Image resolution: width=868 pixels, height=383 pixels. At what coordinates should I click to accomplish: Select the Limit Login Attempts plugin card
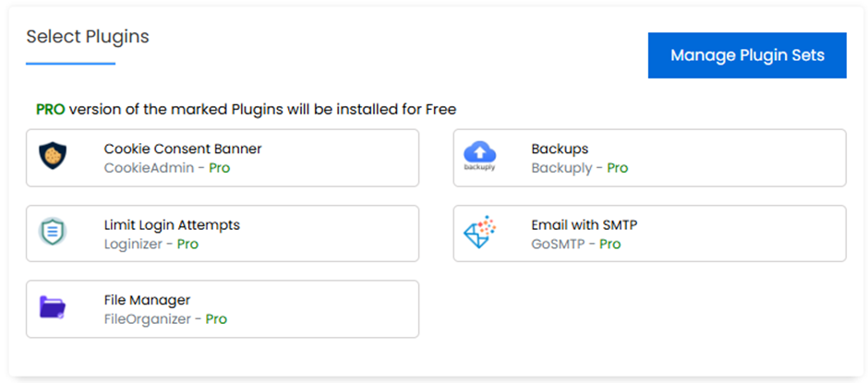(223, 233)
